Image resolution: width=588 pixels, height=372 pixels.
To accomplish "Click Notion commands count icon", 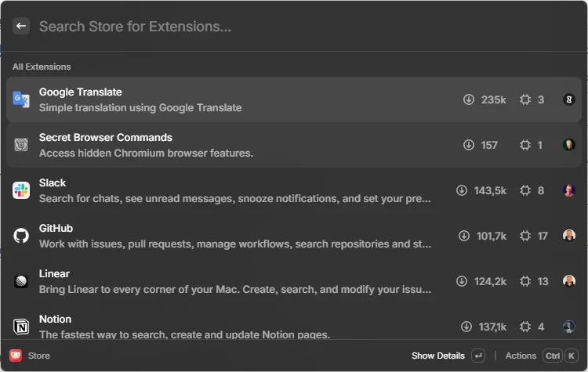I will pyautogui.click(x=525, y=327).
